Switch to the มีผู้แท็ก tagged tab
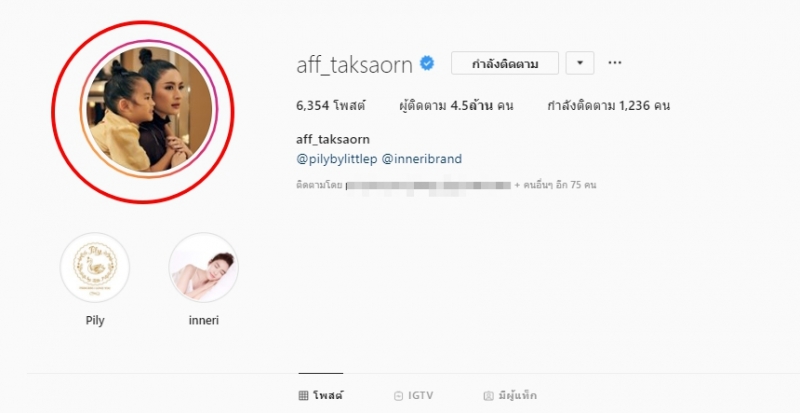 pos(510,396)
